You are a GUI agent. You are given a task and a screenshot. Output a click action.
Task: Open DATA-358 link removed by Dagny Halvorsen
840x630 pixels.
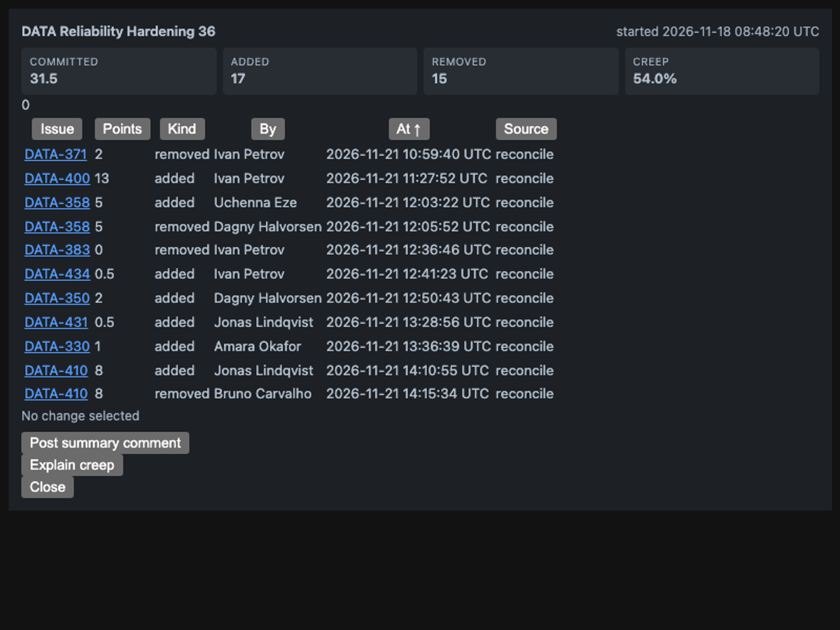(57, 227)
